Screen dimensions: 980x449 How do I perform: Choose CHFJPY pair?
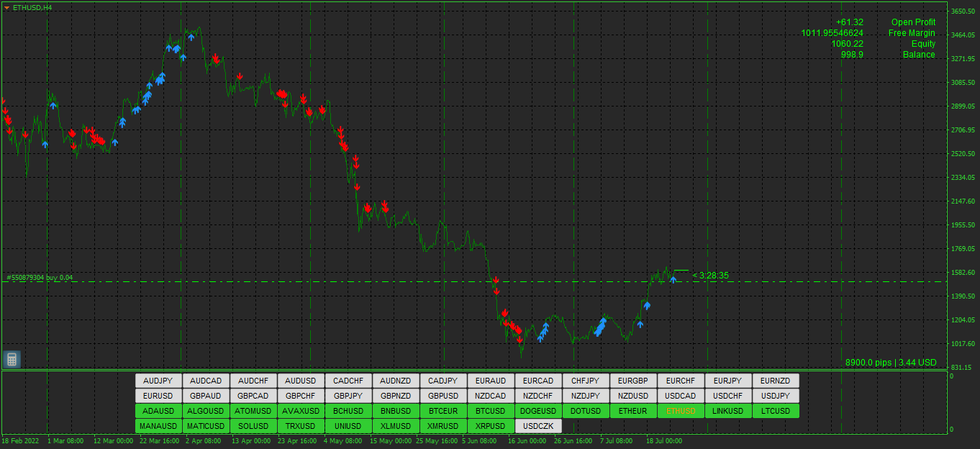point(585,381)
